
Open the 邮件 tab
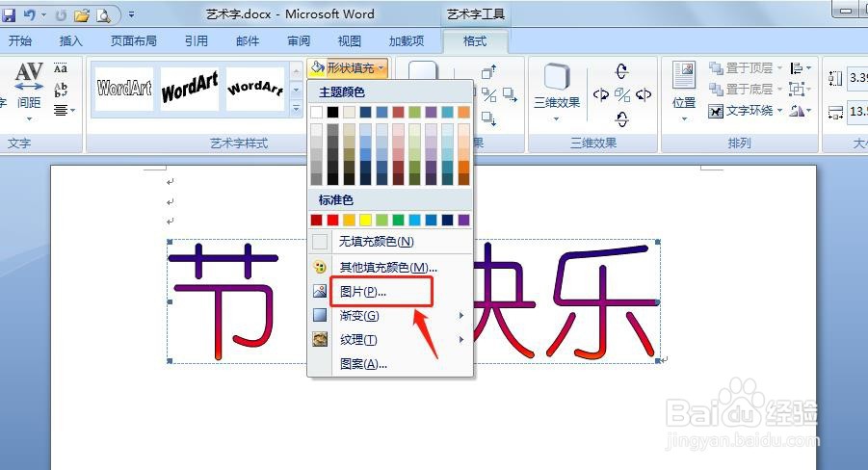248,41
